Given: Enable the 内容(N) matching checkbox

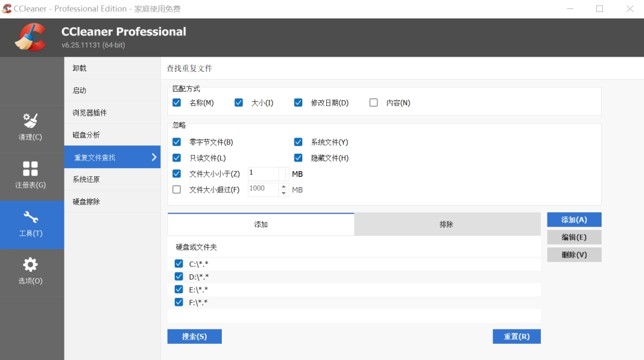Looking at the screenshot, I should click(373, 103).
